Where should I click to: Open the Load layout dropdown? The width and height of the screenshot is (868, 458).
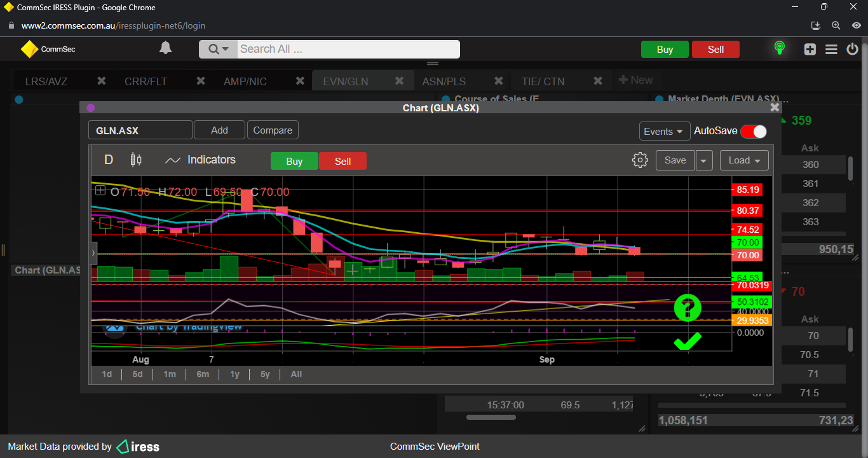(744, 160)
